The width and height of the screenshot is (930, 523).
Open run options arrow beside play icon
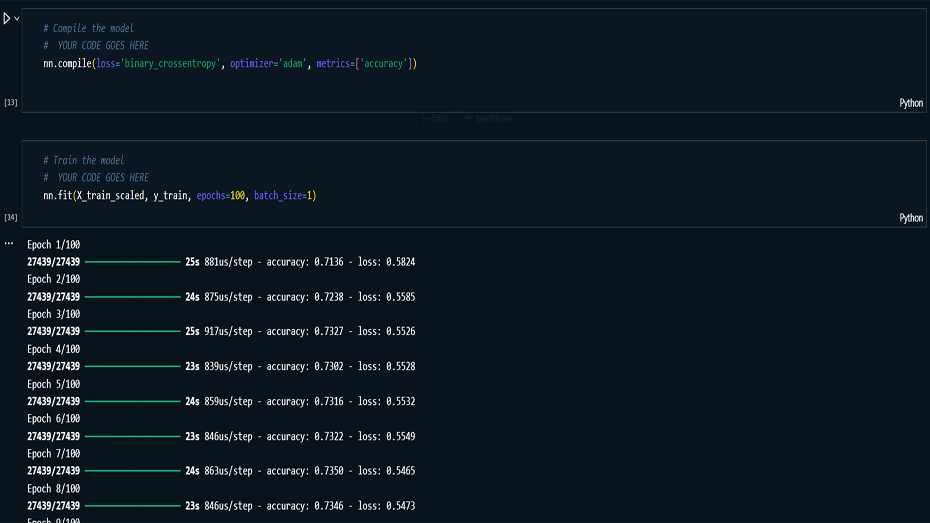point(16,18)
